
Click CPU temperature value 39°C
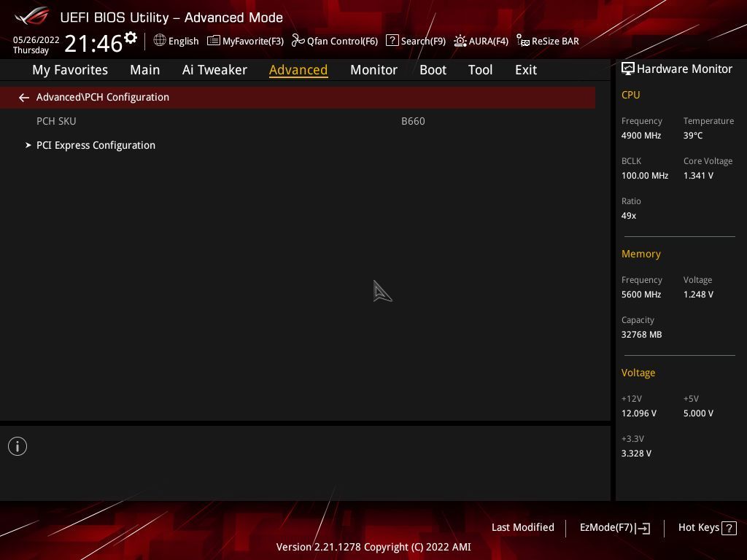pyautogui.click(x=693, y=135)
